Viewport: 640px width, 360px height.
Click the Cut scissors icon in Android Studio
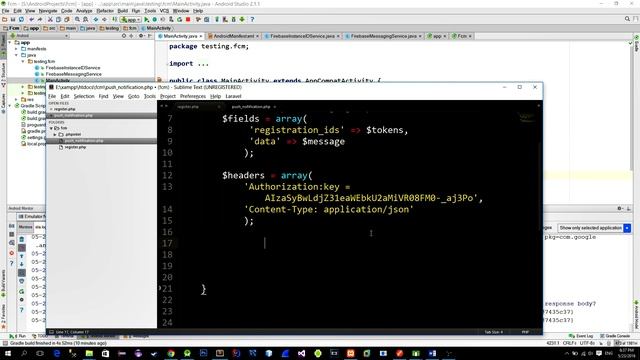click(50, 19)
